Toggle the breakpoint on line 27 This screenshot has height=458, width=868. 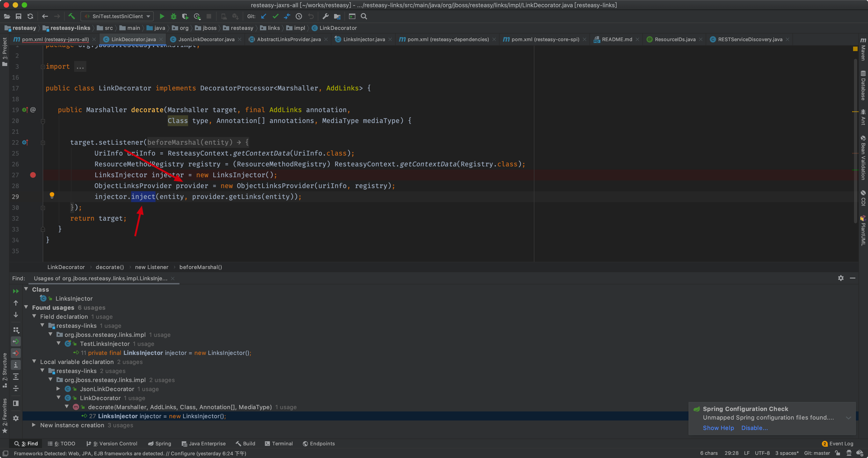(x=33, y=175)
